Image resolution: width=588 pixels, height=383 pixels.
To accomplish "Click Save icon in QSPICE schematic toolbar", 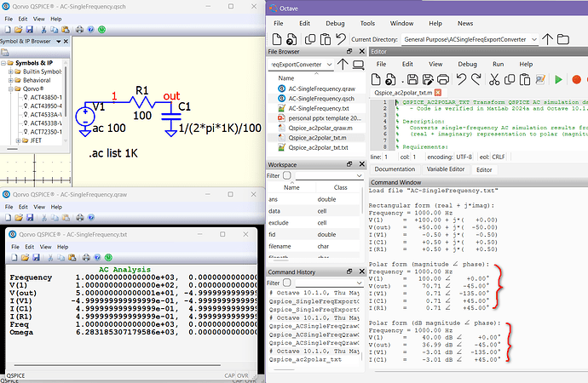I will pos(30,30).
